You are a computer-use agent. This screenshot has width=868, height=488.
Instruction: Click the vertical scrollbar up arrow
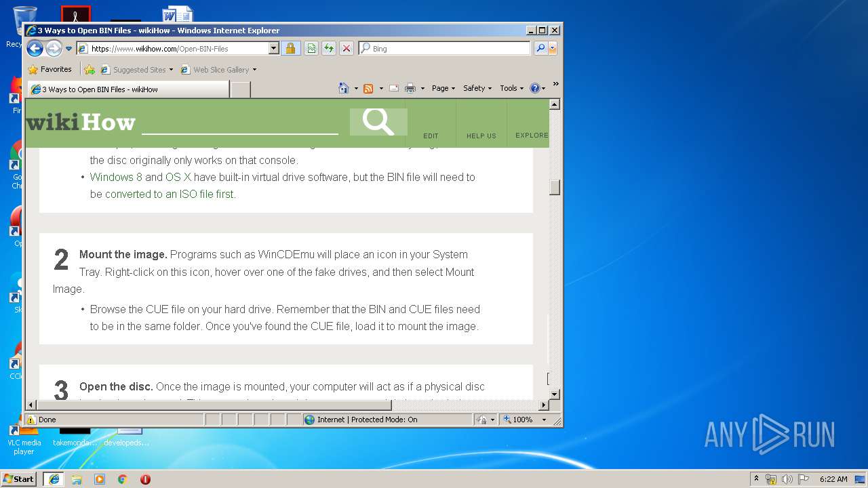(x=555, y=104)
